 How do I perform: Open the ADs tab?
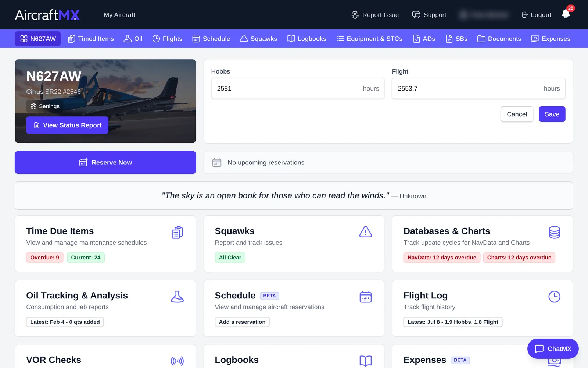(x=424, y=39)
